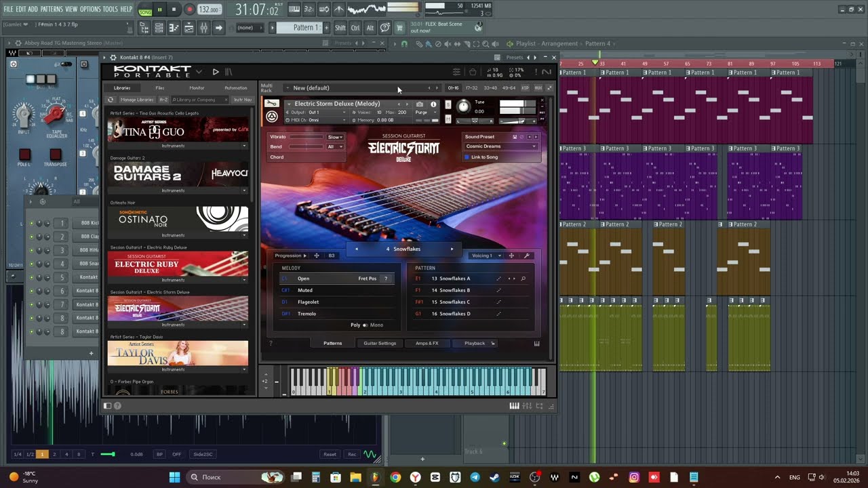Open the Playback tab
Screen dimensions: 868x488
pyautogui.click(x=475, y=344)
